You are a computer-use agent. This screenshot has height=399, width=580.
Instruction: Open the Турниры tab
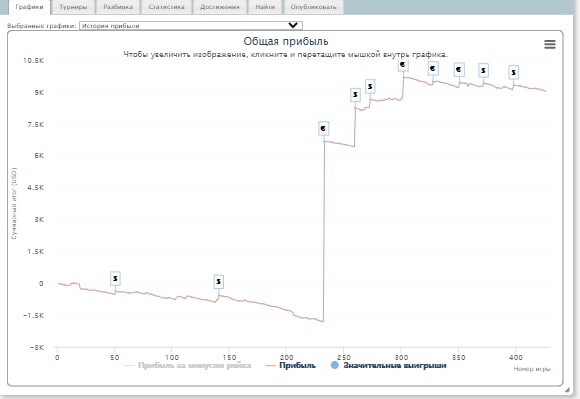click(73, 7)
